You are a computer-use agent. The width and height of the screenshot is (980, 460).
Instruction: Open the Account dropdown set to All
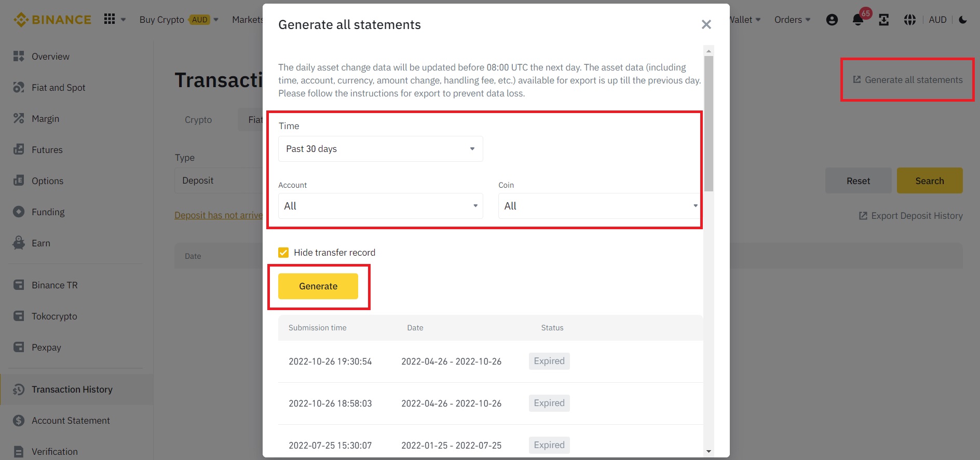click(x=380, y=206)
